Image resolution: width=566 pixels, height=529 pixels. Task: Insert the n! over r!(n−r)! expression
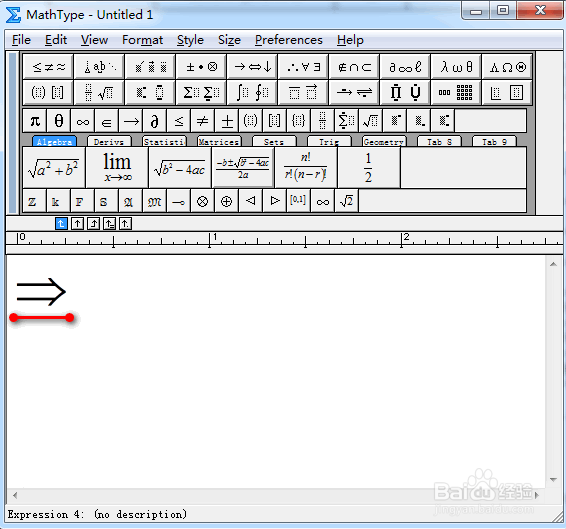pyautogui.click(x=306, y=168)
